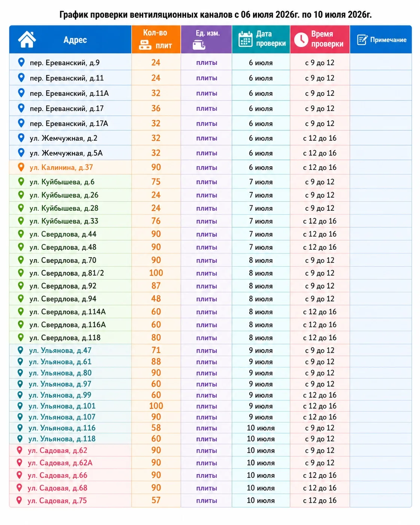Open address ул. Свердлова, д.81/2
This screenshot has height=525, width=420.
coord(67,273)
